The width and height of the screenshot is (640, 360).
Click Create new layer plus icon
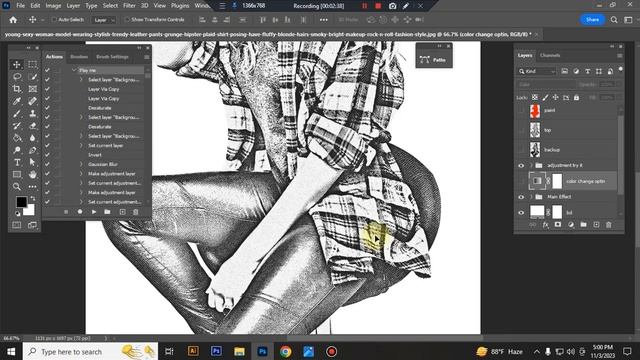596,225
